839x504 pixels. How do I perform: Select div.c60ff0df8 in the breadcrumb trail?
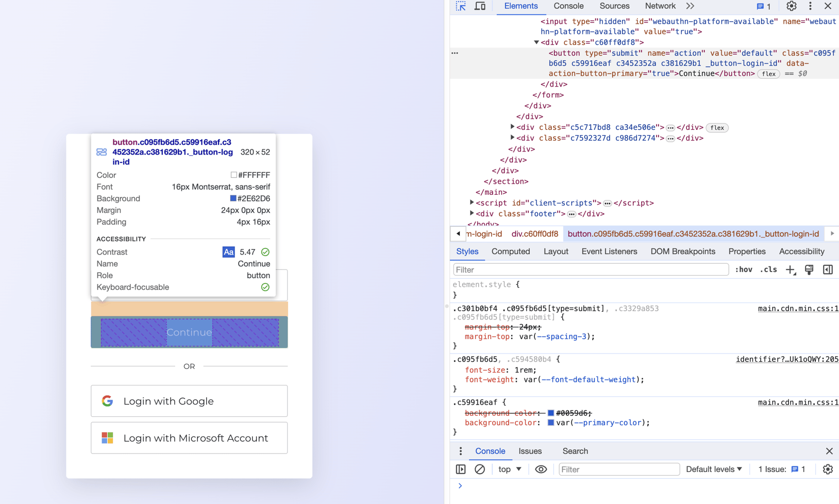[534, 234]
